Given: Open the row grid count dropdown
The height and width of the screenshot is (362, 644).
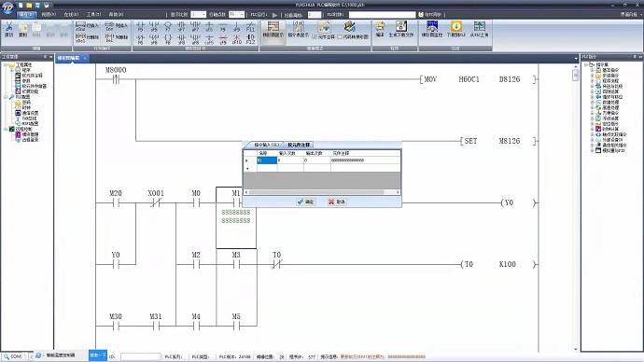Looking at the screenshot, I should 236,14.
